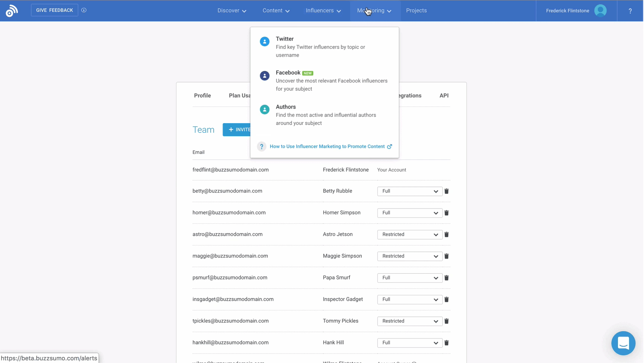The height and width of the screenshot is (363, 644).
Task: Click the external link icon after Promote Content
Action: 389,147
